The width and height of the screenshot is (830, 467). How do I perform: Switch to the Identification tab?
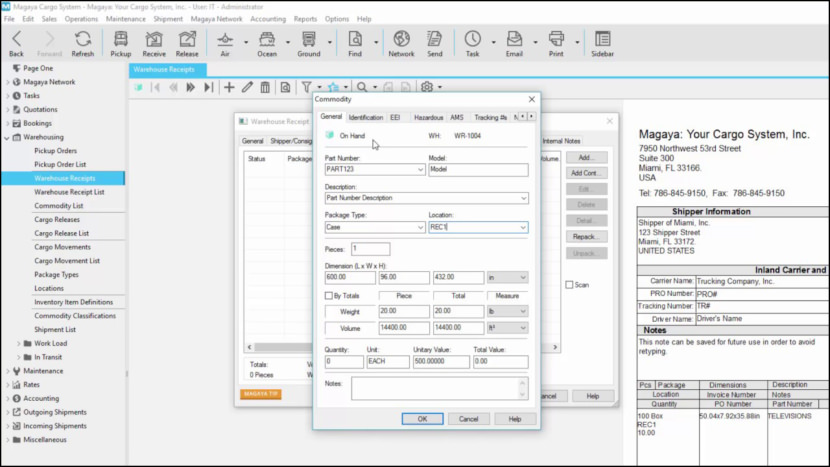tap(366, 118)
